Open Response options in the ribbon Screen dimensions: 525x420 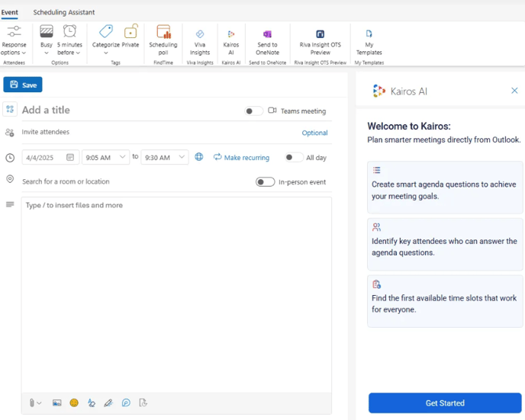[x=14, y=40]
